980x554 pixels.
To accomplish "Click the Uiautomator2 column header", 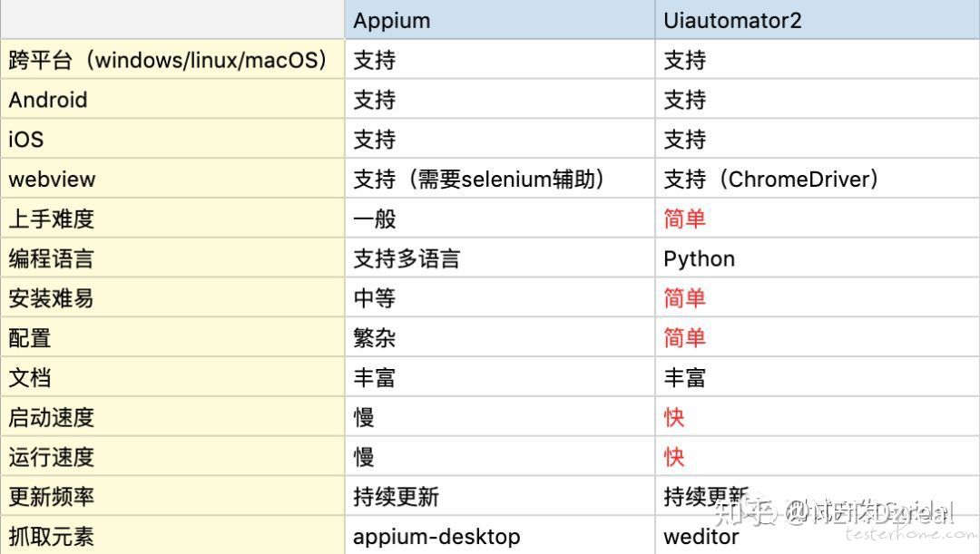I will [732, 20].
